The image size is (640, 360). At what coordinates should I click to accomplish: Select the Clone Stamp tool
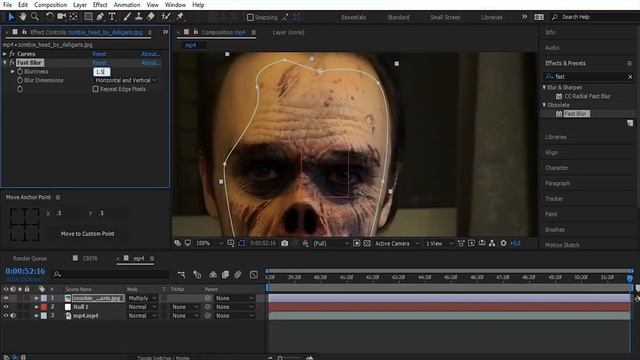[x=139, y=17]
